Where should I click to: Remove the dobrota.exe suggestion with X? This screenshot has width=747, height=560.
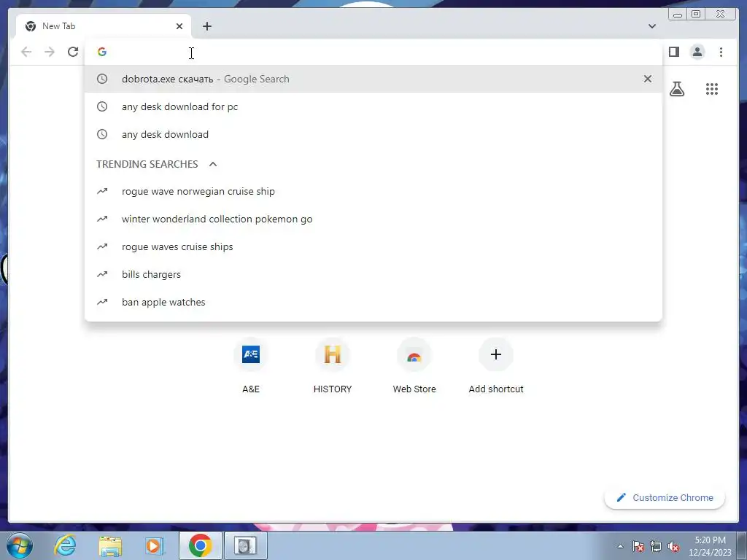(x=648, y=79)
